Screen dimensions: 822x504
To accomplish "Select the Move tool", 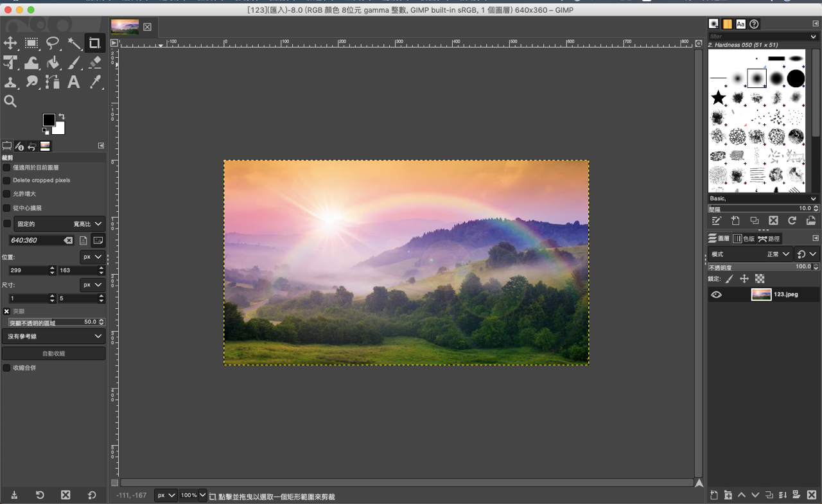I will [x=11, y=43].
